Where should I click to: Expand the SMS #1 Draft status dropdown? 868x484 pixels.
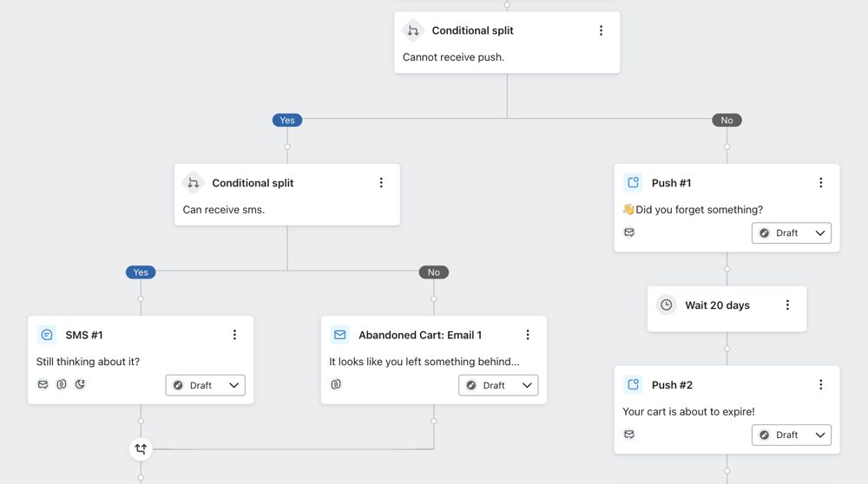tap(205, 385)
